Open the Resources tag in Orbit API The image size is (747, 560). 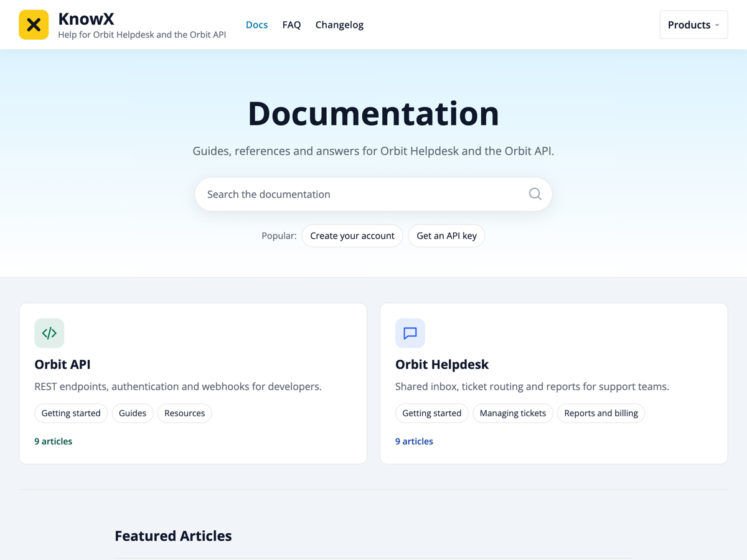[185, 413]
